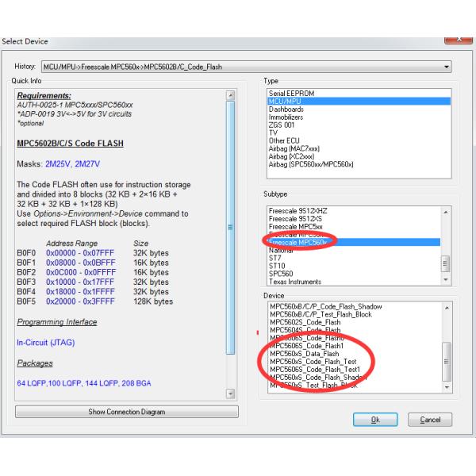Image resolution: width=476 pixels, height=476 pixels.
Task: Select SPC560 in the Subtype list
Action: 281,273
